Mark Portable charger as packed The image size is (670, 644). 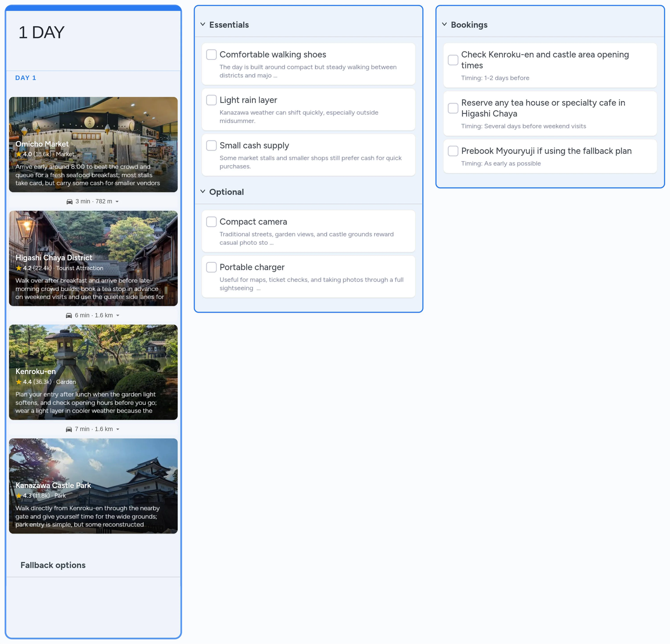(x=211, y=267)
